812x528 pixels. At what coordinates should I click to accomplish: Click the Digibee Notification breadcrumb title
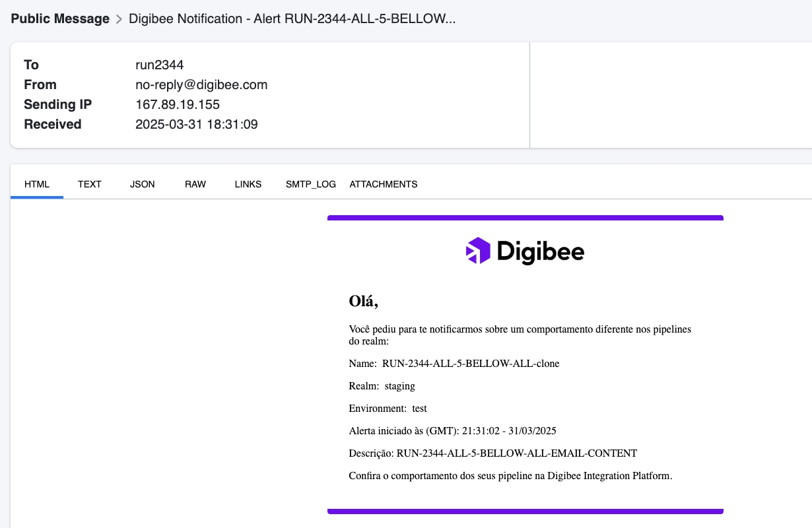point(292,19)
